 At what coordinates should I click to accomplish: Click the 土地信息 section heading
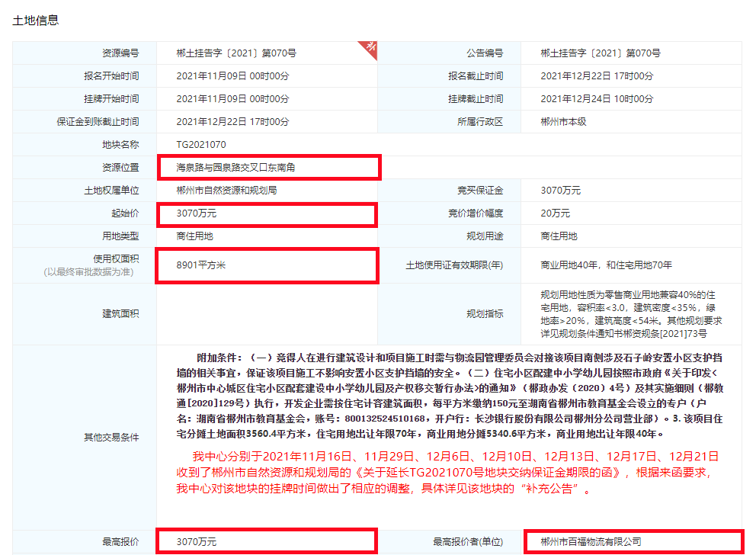(36, 21)
